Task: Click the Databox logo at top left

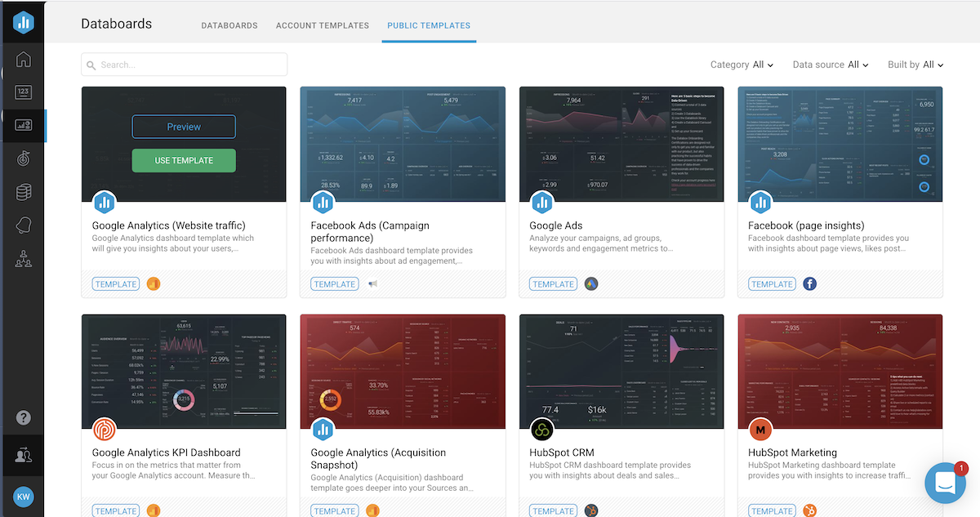Action: pyautogui.click(x=24, y=22)
